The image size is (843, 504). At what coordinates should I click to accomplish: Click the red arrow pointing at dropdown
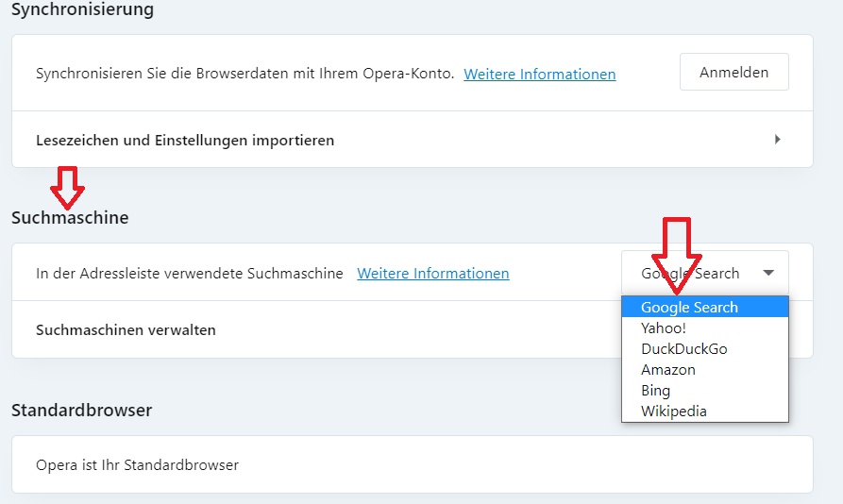[676, 256]
